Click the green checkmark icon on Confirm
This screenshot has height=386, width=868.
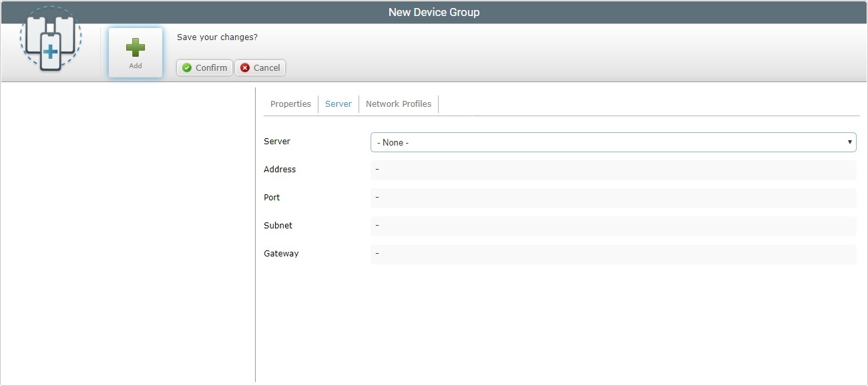(186, 67)
